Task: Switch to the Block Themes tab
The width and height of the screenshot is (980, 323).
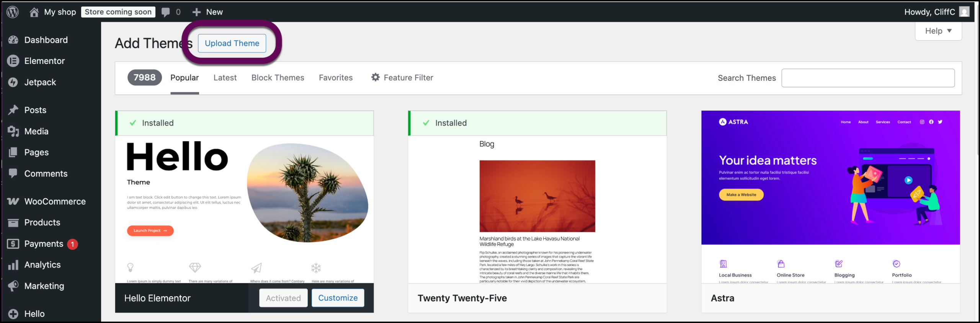Action: pyautogui.click(x=278, y=78)
